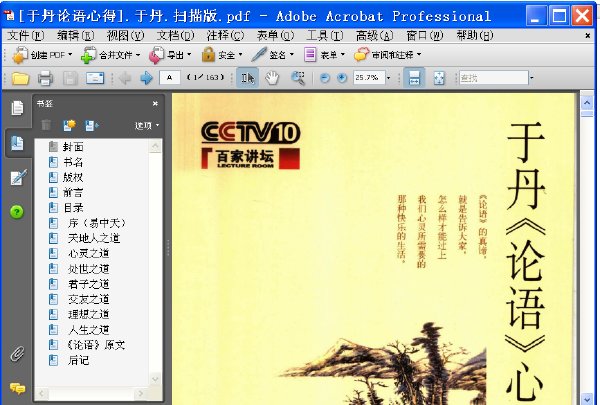Viewport: 600px width, 405px height.
Task: Select the 天地人之道 bookmark
Action: pyautogui.click(x=94, y=238)
